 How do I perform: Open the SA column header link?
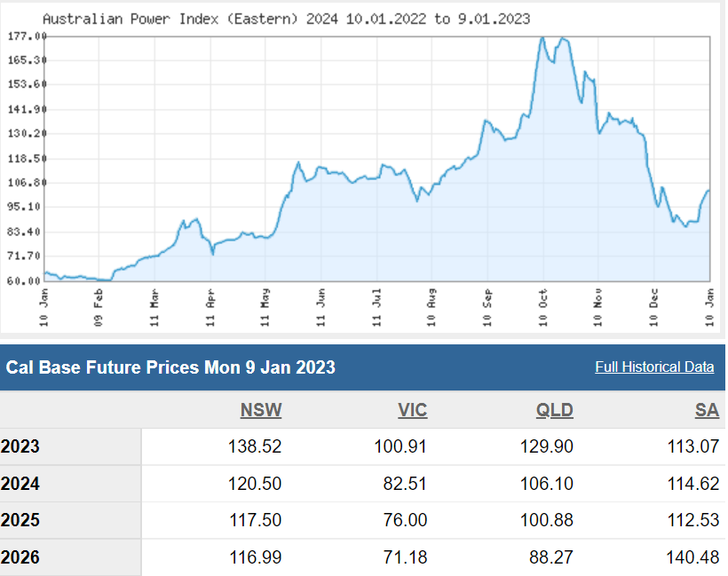pos(707,410)
